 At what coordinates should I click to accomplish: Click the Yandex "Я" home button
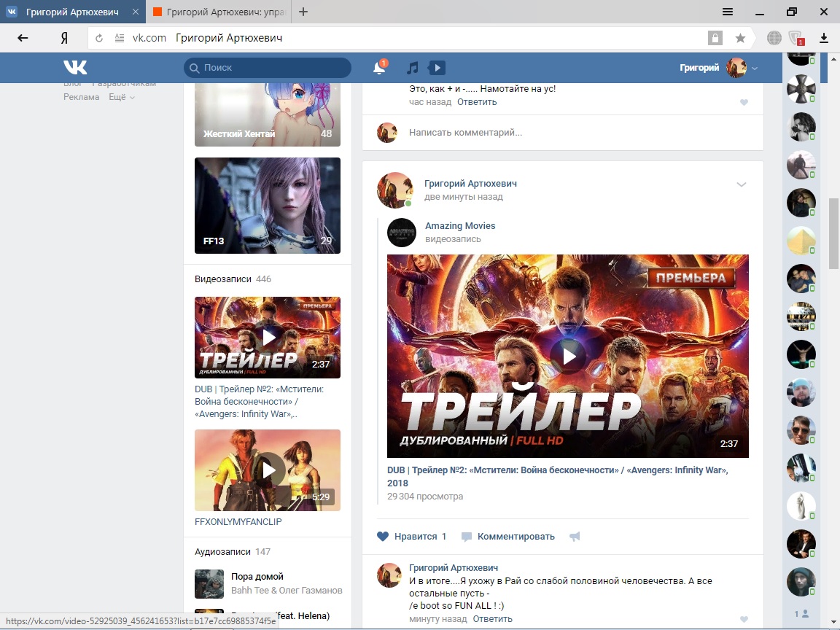[x=64, y=38]
